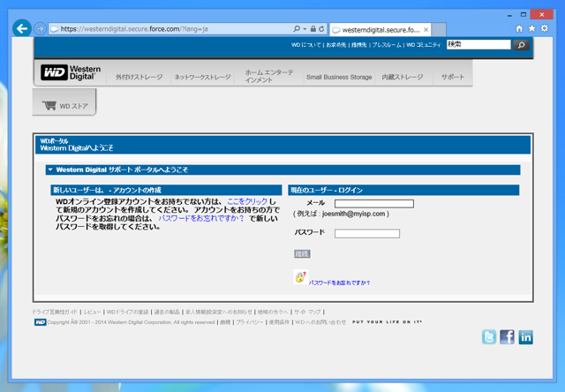Click the padlock question mark icon
Image resolution: width=565 pixels, height=392 pixels.
(x=300, y=276)
